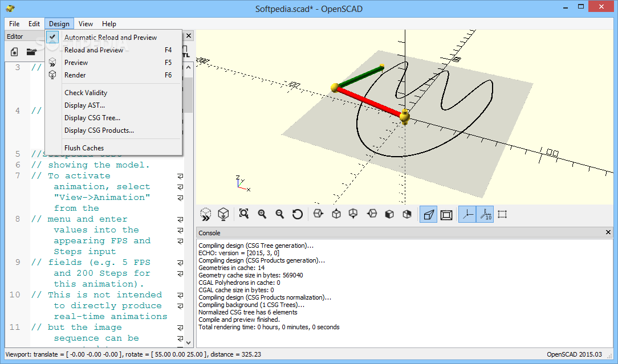Click the OpenSCAD 2015.03 version label
Viewport: 618px width, 364px height.
tap(574, 354)
